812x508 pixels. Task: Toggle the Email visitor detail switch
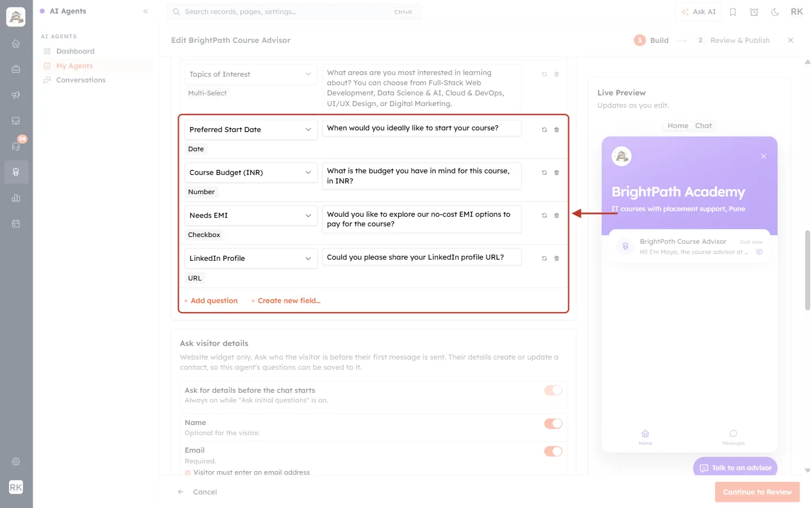click(x=553, y=451)
